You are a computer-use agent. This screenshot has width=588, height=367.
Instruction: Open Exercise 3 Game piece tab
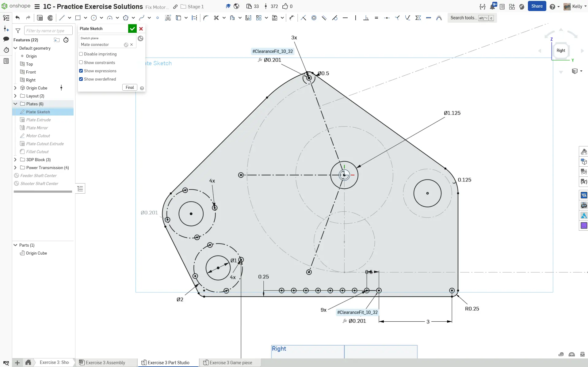(x=231, y=363)
